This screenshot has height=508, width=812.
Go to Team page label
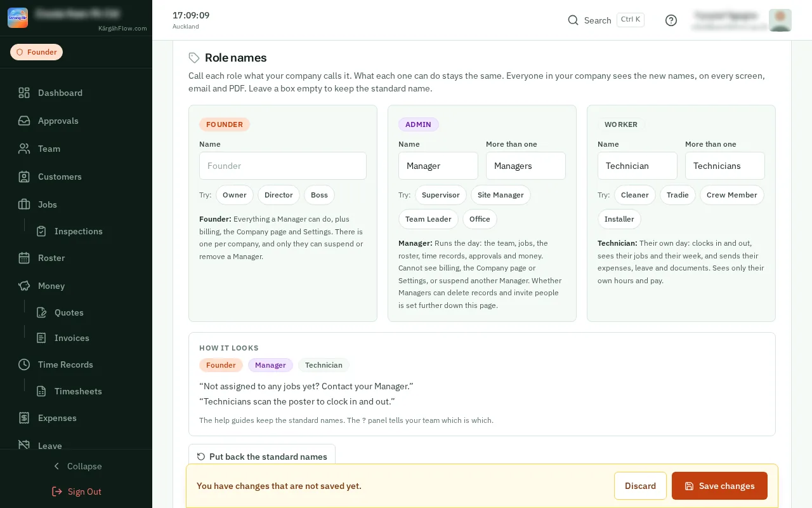point(49,149)
